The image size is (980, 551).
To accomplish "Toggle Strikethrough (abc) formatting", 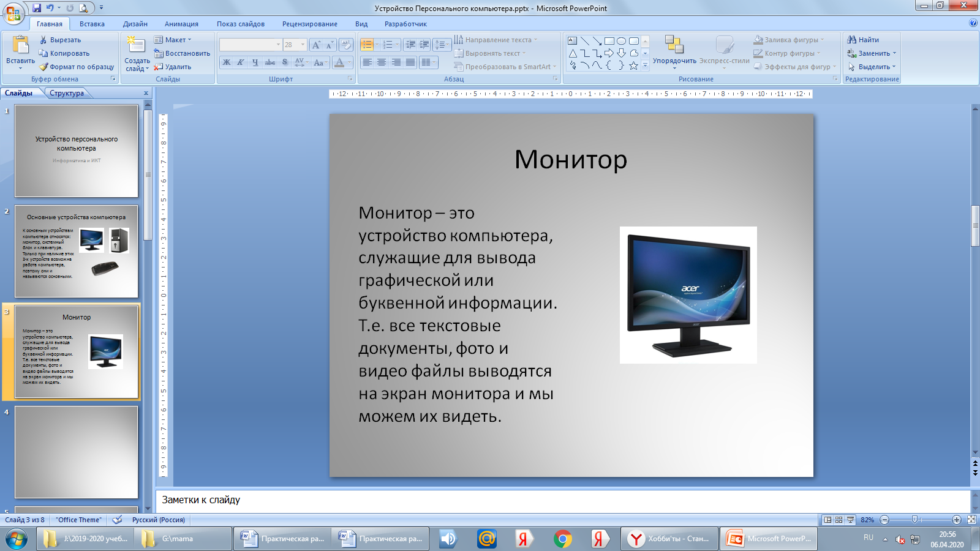I will coord(270,62).
